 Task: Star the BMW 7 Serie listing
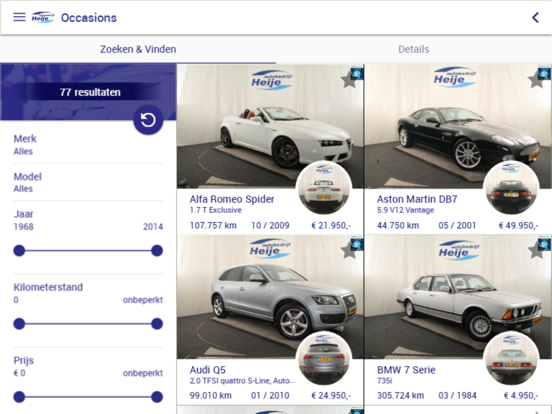(x=536, y=251)
